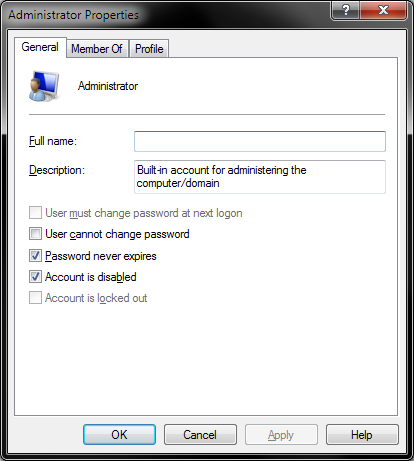The height and width of the screenshot is (461, 414).
Task: Confirm with the OK button
Action: pos(119,435)
